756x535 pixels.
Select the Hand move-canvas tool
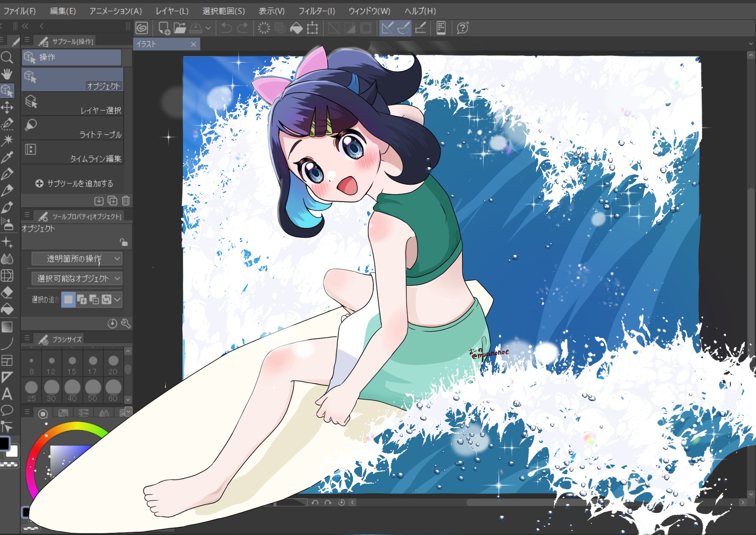7,74
